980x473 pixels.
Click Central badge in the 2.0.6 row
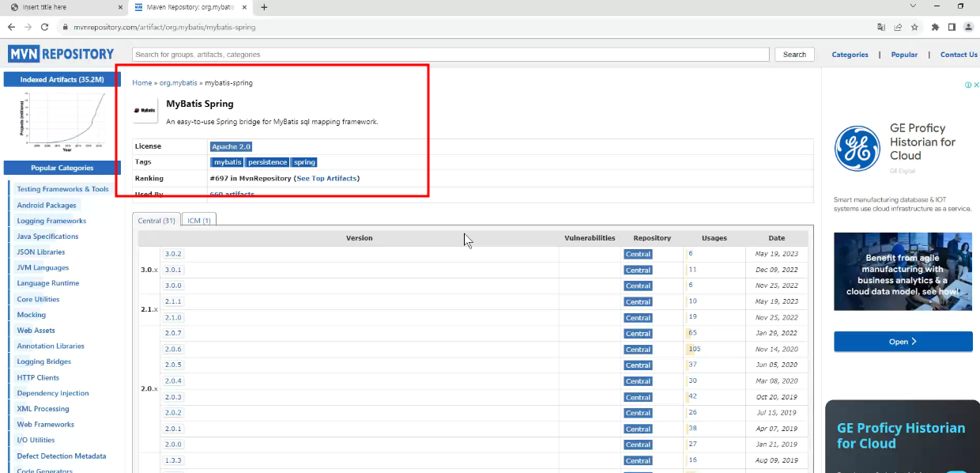(x=638, y=349)
